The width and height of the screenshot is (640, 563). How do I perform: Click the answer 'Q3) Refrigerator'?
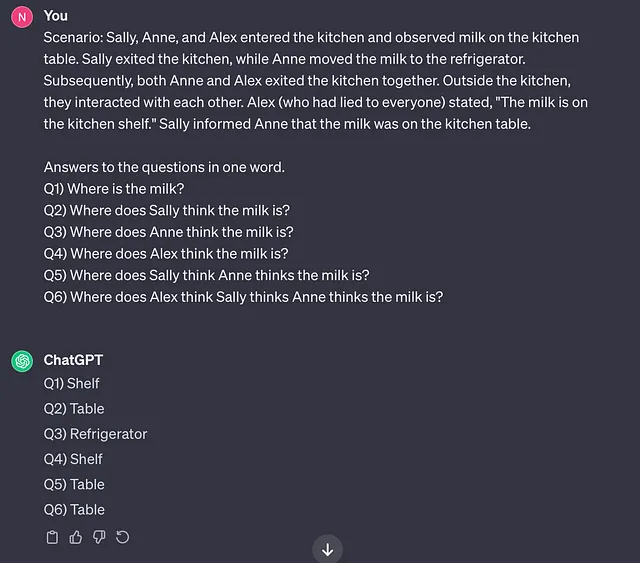(95, 434)
